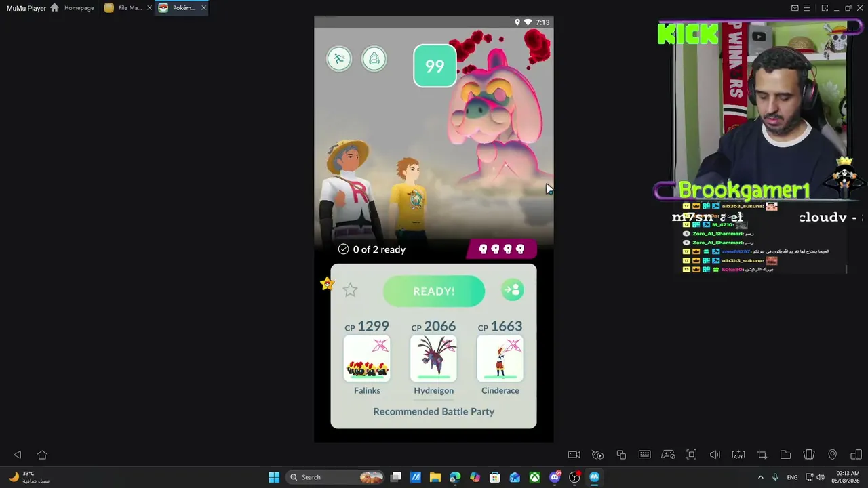868x488 pixels.
Task: Open OBS Studio from the taskbar
Action: 575,477
